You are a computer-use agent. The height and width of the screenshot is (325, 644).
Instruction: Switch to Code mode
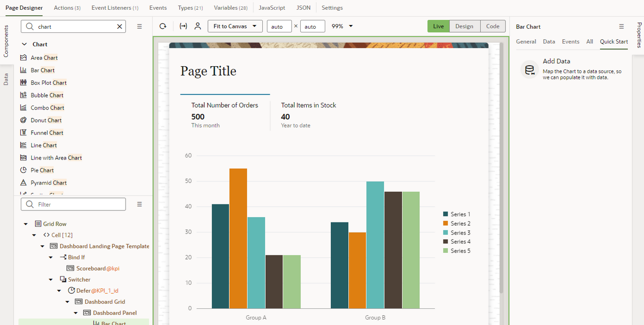point(492,26)
